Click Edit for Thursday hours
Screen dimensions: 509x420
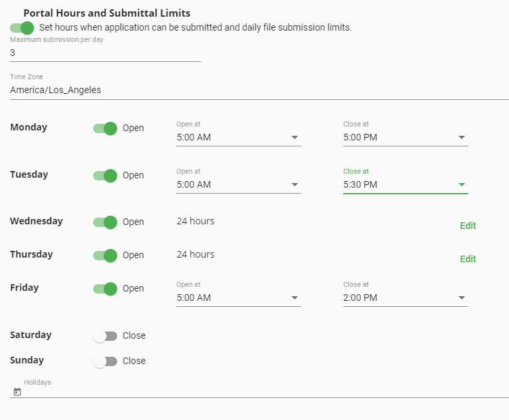[x=468, y=259]
